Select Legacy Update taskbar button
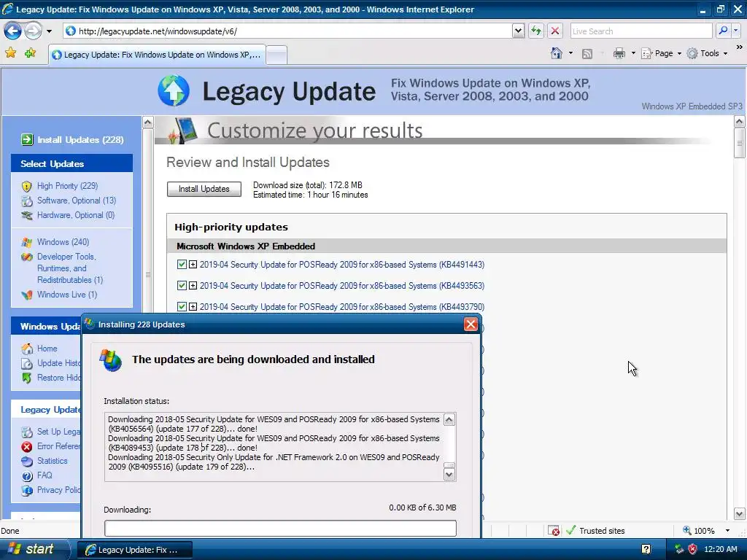Image resolution: width=747 pixels, height=560 pixels. tap(135, 550)
